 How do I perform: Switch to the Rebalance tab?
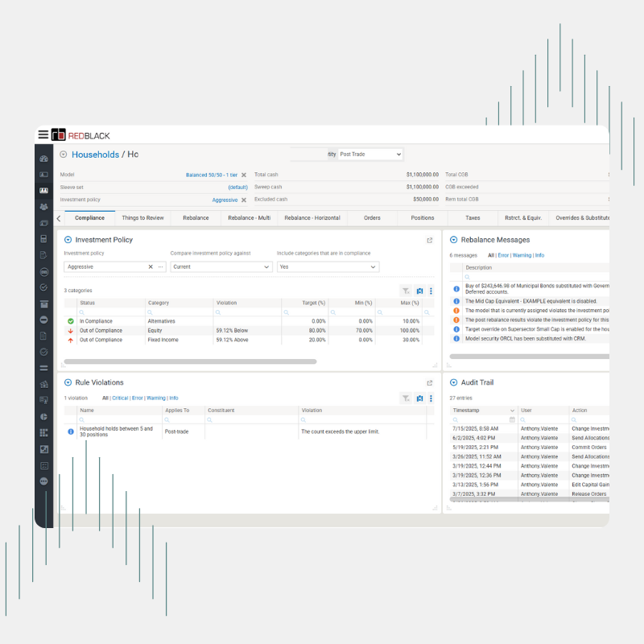[x=196, y=218]
